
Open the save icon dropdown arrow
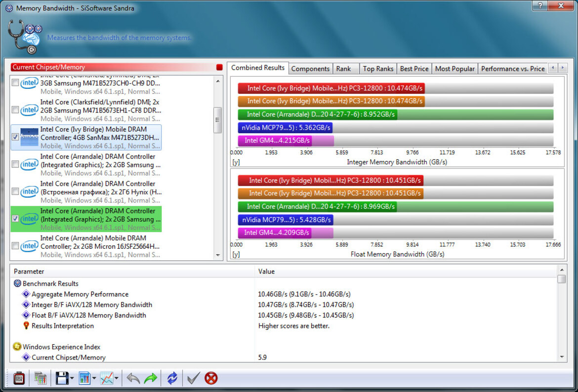coord(72,379)
